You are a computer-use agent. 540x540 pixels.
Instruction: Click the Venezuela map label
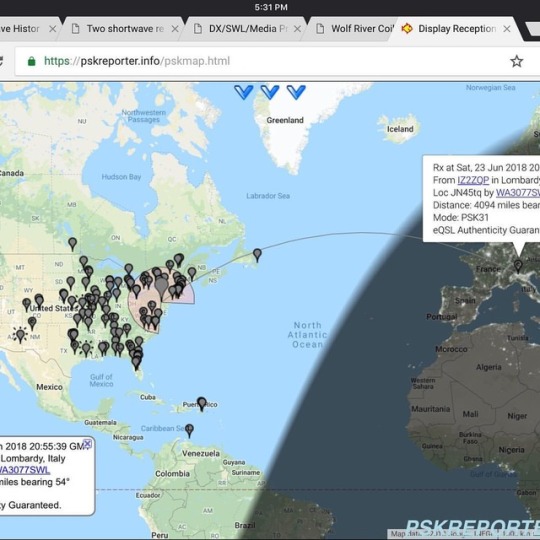click(201, 454)
